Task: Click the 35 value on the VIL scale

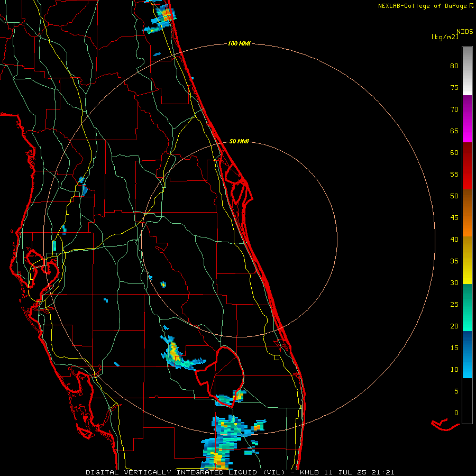Action: coord(454,261)
